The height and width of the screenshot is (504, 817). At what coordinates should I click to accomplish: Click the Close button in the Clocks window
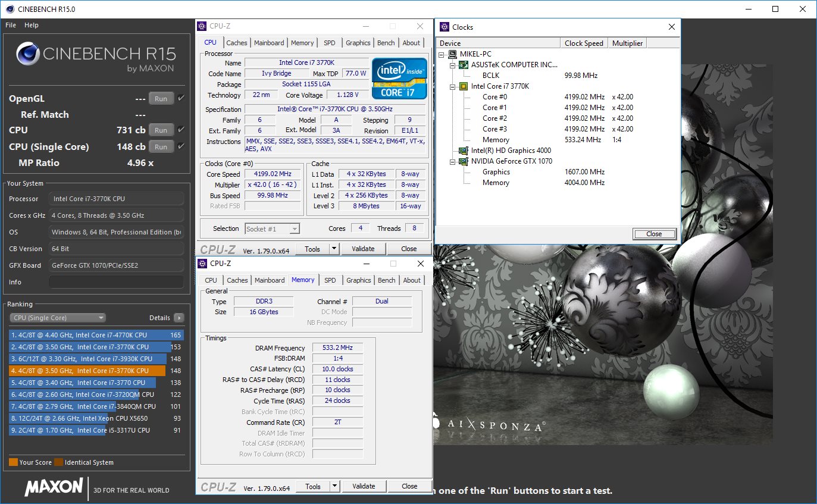pyautogui.click(x=654, y=234)
